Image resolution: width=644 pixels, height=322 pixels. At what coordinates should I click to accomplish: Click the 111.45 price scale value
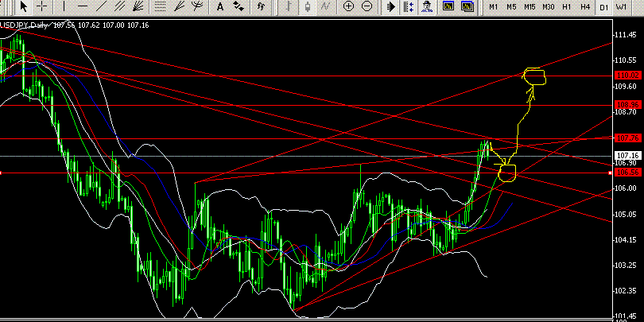(x=627, y=35)
